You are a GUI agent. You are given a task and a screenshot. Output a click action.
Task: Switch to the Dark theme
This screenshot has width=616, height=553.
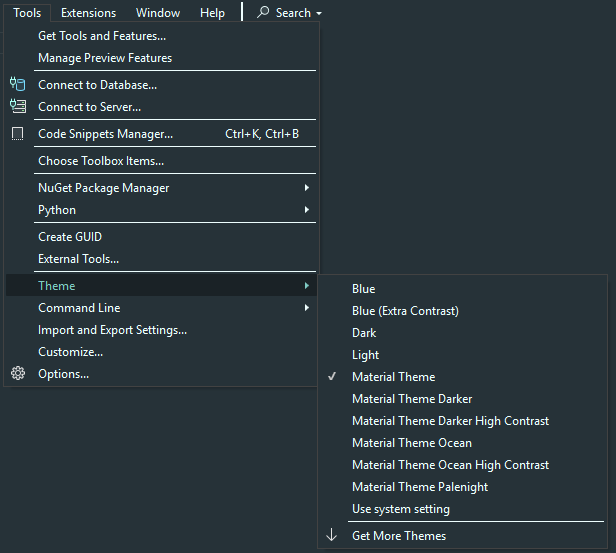[x=364, y=333]
